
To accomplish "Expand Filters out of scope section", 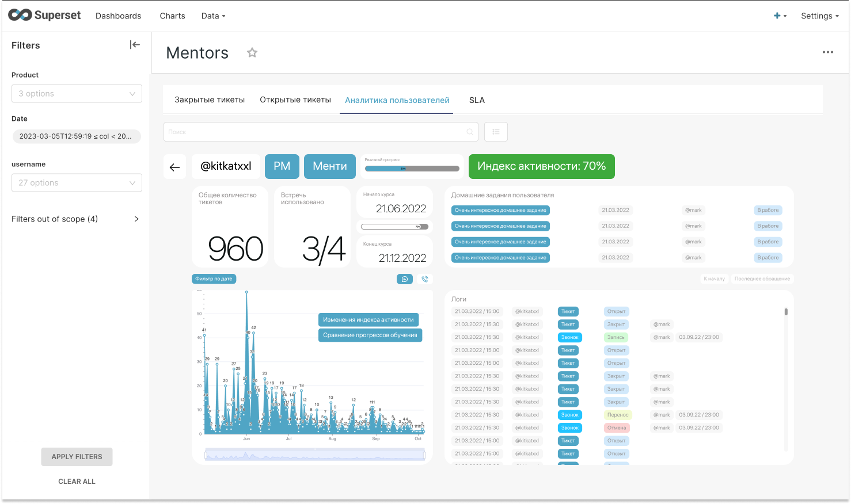I will 75,219.
